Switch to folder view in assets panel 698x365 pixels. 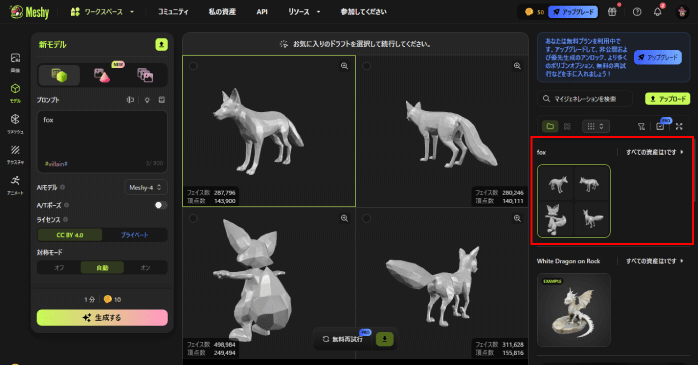pos(550,126)
